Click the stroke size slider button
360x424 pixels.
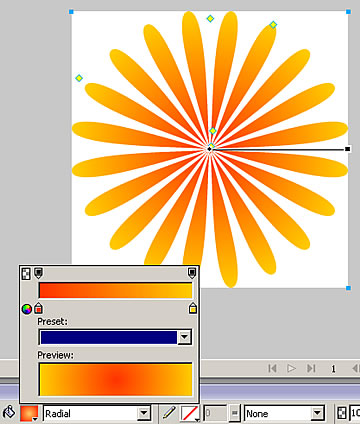(x=234, y=413)
